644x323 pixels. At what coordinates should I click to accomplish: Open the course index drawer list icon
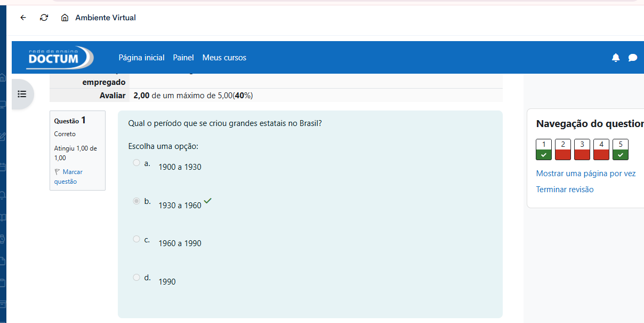click(22, 94)
